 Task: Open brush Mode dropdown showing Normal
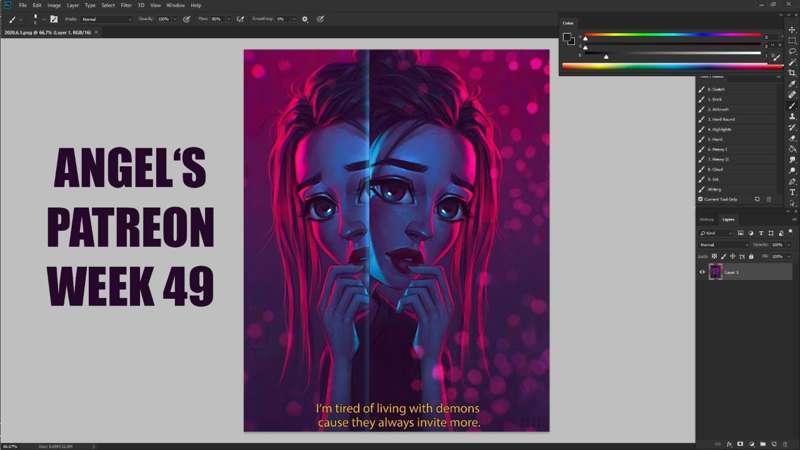click(106, 19)
